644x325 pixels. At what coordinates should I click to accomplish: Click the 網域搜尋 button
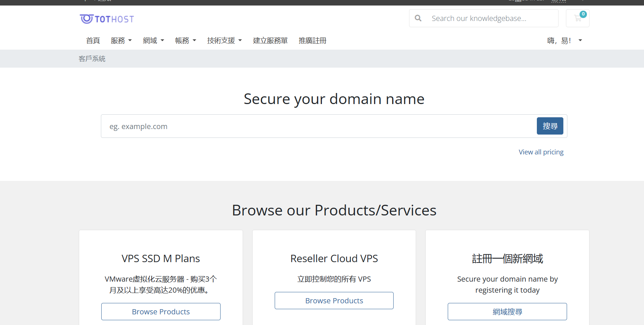(x=507, y=312)
